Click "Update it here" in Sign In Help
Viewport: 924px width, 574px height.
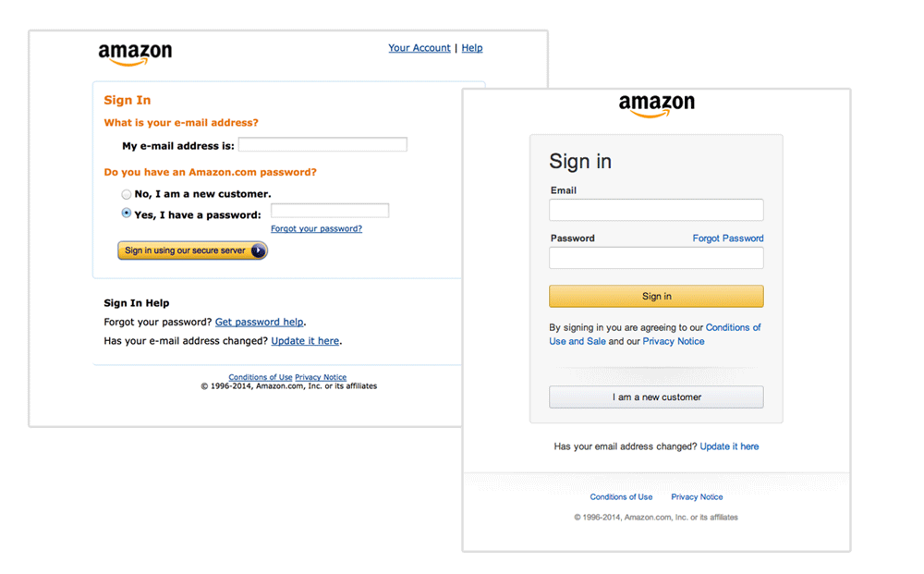click(x=305, y=340)
